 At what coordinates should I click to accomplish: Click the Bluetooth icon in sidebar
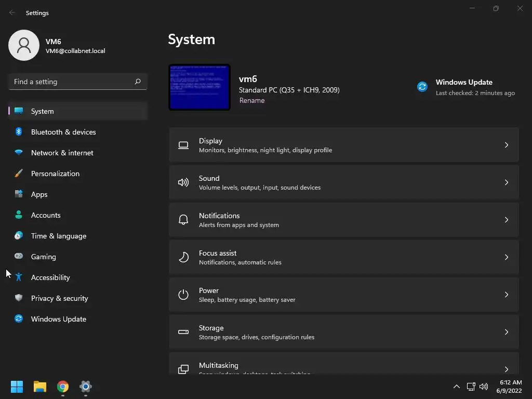pos(19,131)
